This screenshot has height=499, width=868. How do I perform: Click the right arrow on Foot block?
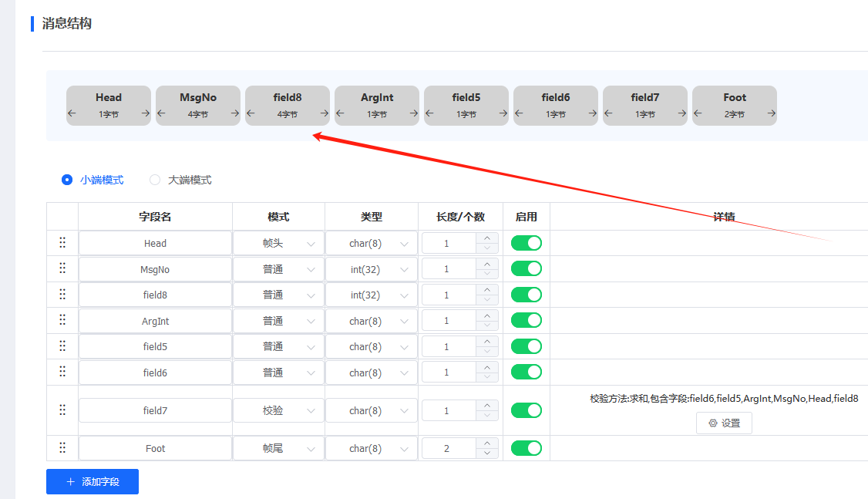(771, 113)
